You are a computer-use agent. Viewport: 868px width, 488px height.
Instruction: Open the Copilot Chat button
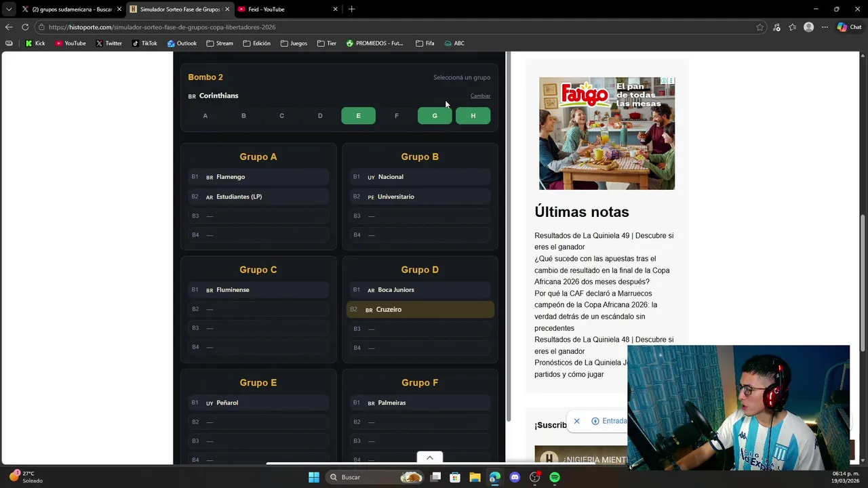coord(849,27)
